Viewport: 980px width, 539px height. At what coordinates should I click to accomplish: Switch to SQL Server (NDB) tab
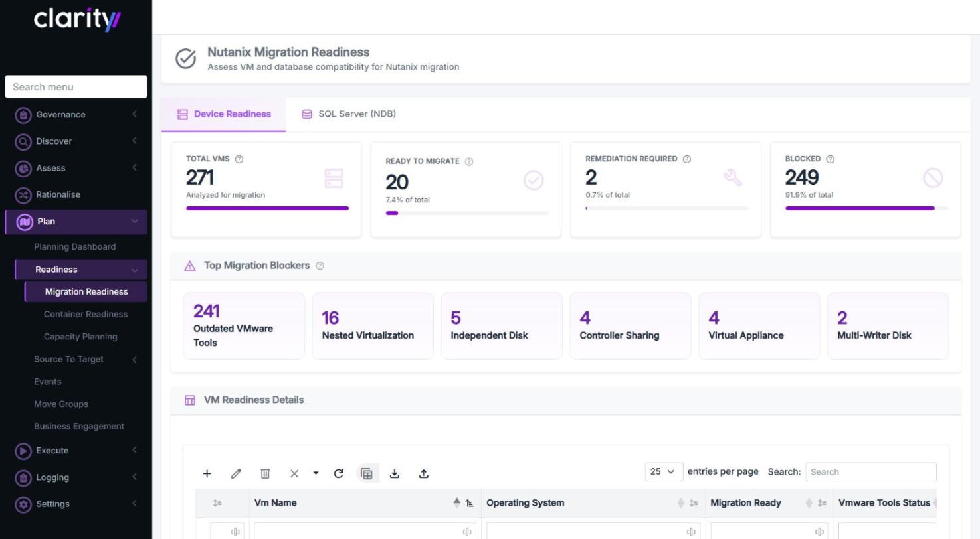pos(349,114)
